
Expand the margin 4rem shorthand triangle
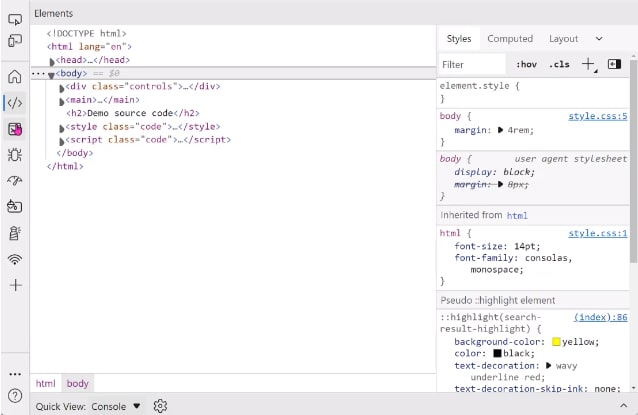pyautogui.click(x=500, y=130)
